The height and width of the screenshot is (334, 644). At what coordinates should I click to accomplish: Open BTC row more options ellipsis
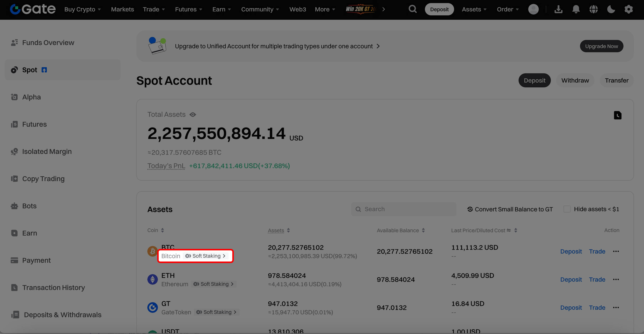tap(616, 251)
